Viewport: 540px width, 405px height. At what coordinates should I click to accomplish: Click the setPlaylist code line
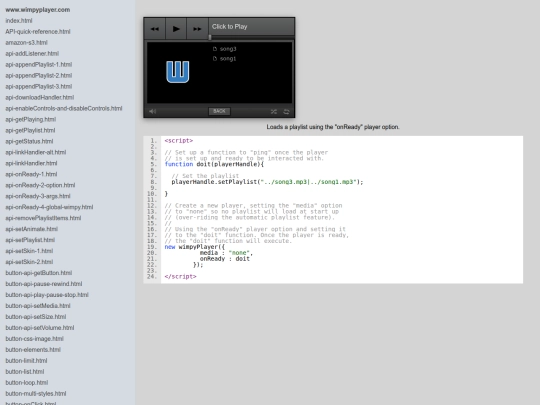267,182
